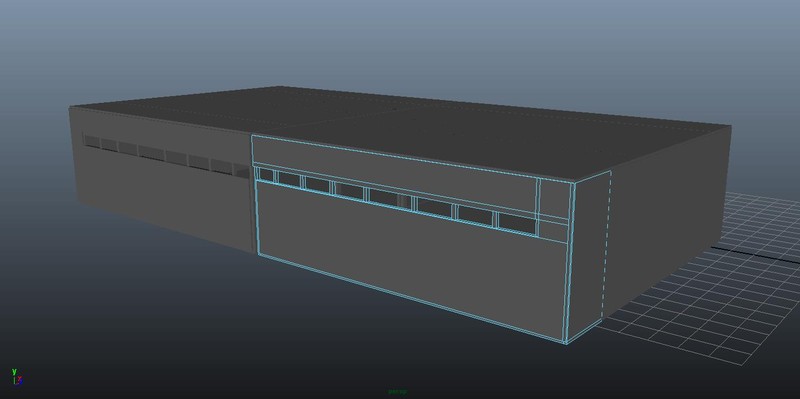The width and height of the screenshot is (800, 399).
Task: Select the leftmost window in the highlighted wall
Action: pyautogui.click(x=266, y=174)
